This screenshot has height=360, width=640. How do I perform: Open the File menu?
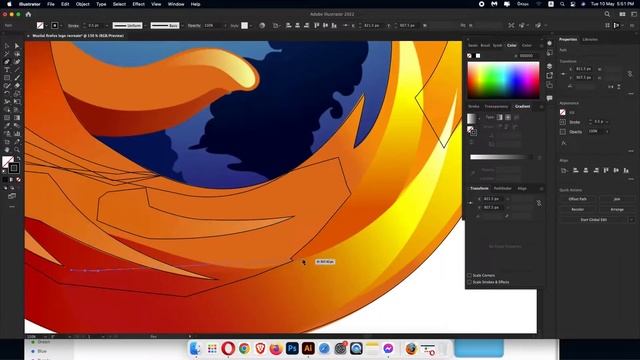pyautogui.click(x=51, y=4)
